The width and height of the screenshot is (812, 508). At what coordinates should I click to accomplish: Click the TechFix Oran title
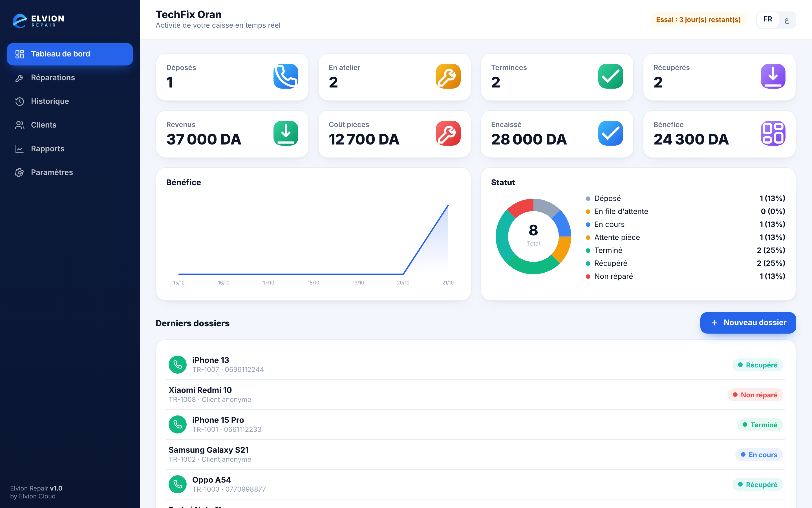pyautogui.click(x=189, y=14)
